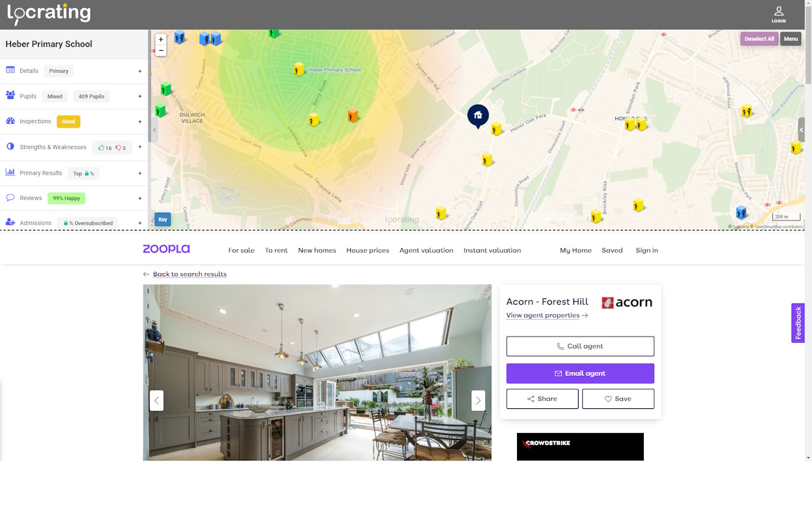Click the Primary Results bar chart icon
This screenshot has width=812, height=508.
(x=9, y=173)
